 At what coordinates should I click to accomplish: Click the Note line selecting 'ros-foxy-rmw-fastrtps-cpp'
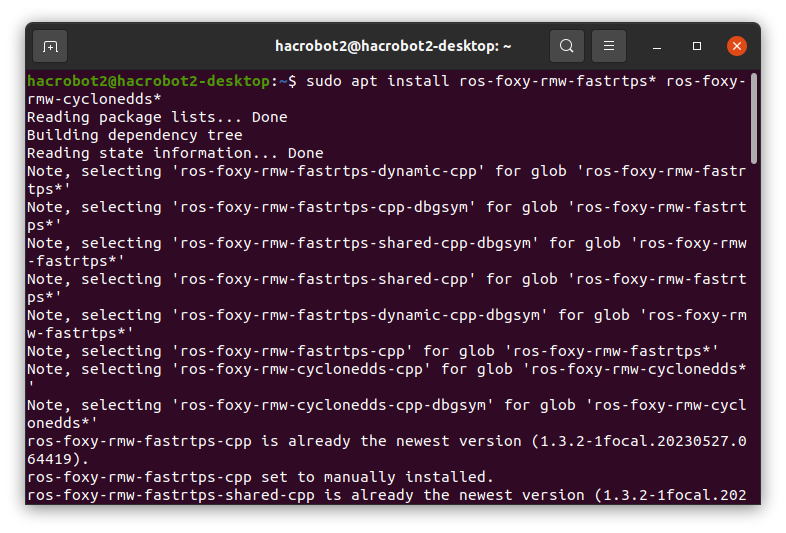[373, 351]
